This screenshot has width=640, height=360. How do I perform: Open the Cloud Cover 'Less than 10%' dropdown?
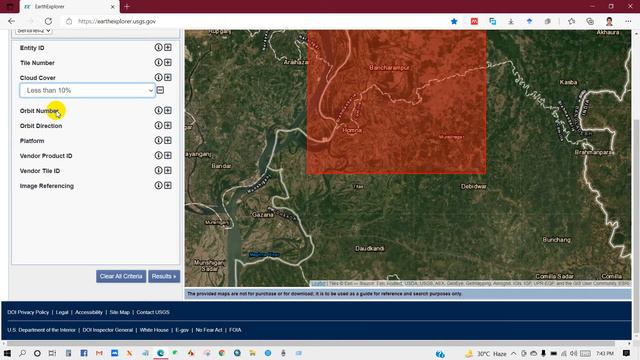[x=87, y=90]
